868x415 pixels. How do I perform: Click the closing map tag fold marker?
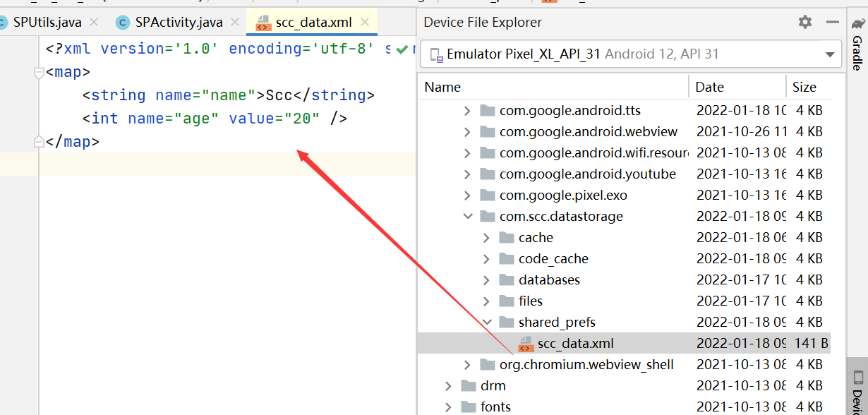click(x=40, y=142)
